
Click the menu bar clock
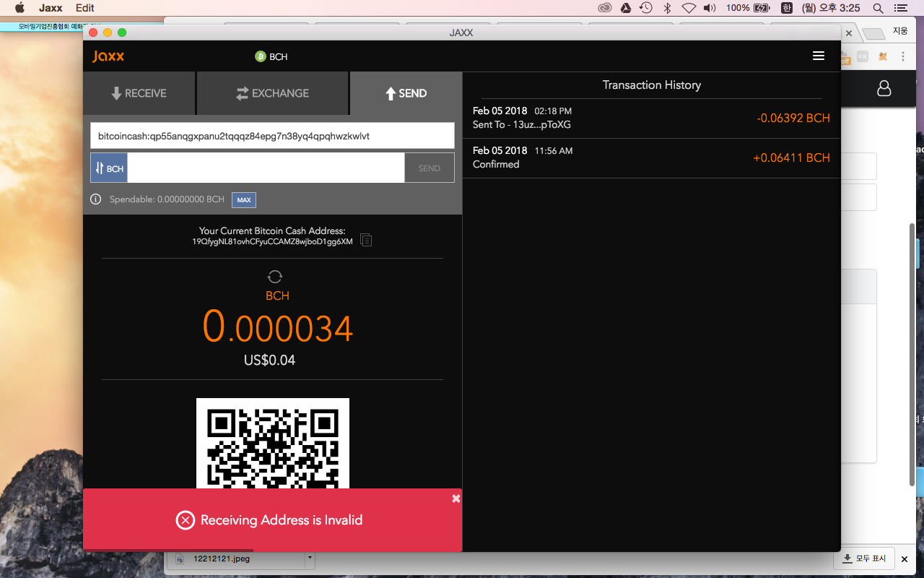click(x=831, y=8)
